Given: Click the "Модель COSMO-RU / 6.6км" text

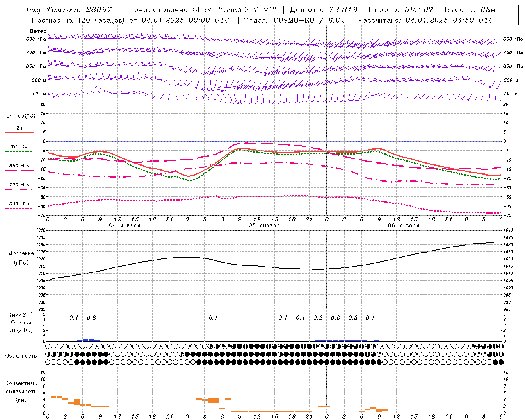Looking at the screenshot, I should pos(295,20).
